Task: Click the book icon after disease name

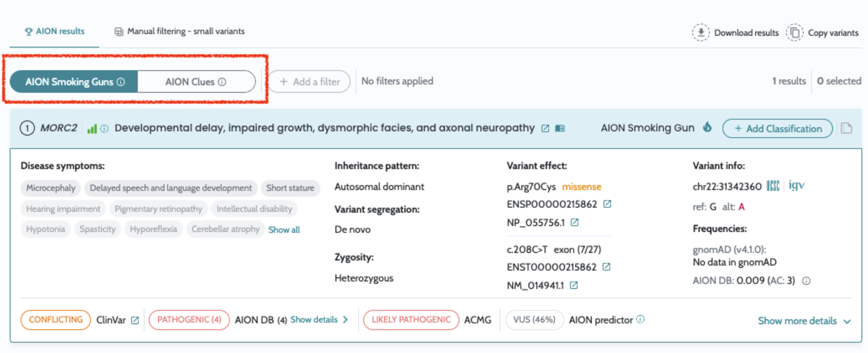Action: (560, 129)
